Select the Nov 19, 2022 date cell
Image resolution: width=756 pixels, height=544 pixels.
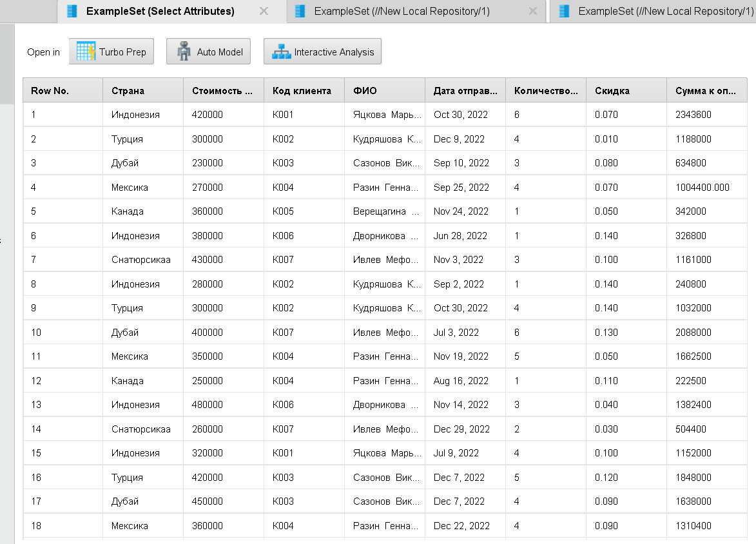coord(465,356)
